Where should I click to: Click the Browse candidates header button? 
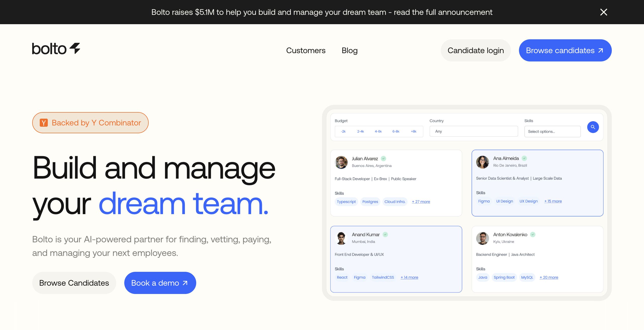[565, 50]
